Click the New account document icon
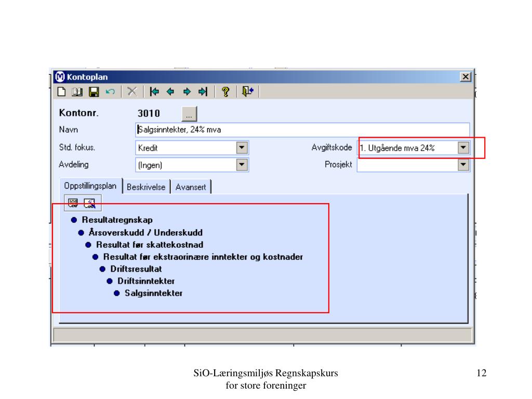Viewport: 532px width, 399px height. (61, 92)
